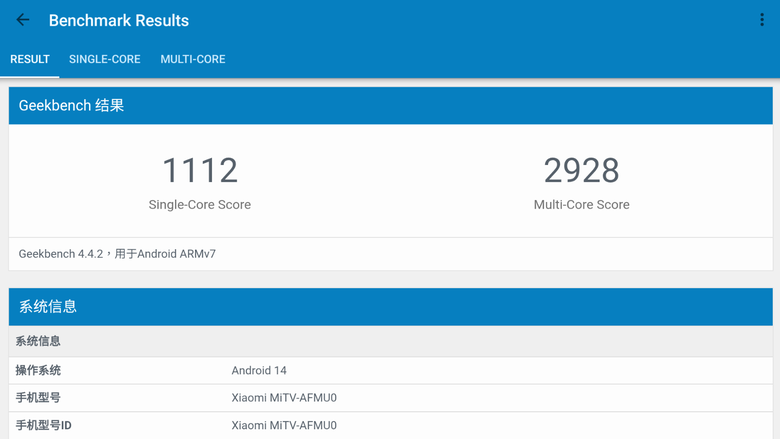Switch to the SINGLE-CORE tab
Screen dimensions: 780x439
pyautogui.click(x=104, y=59)
